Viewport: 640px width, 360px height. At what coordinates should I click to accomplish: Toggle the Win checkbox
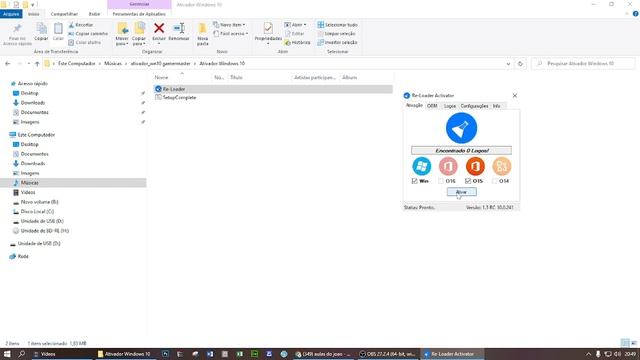point(415,181)
